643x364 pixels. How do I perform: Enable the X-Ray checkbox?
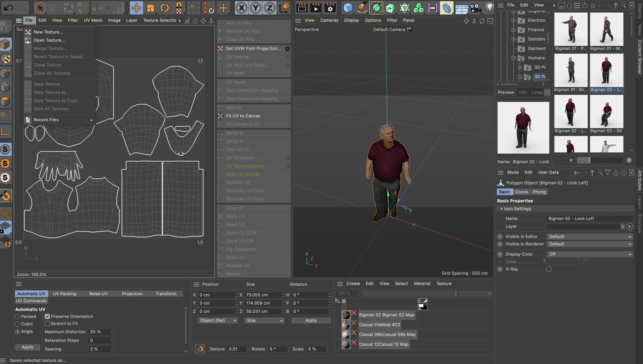(x=549, y=269)
